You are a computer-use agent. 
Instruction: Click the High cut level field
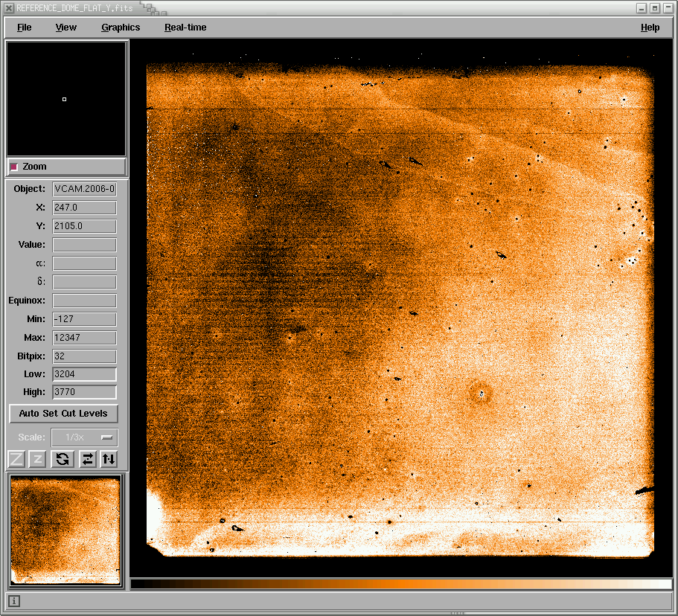click(84, 392)
